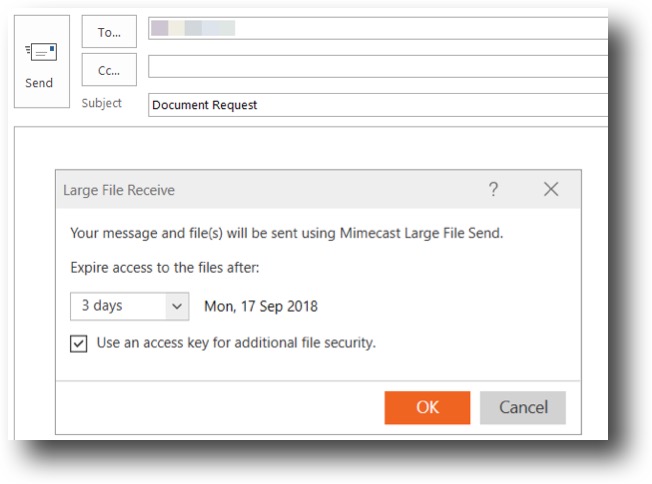Click the Large File Receive title bar
The height and width of the screenshot is (484, 652).
pos(260,190)
